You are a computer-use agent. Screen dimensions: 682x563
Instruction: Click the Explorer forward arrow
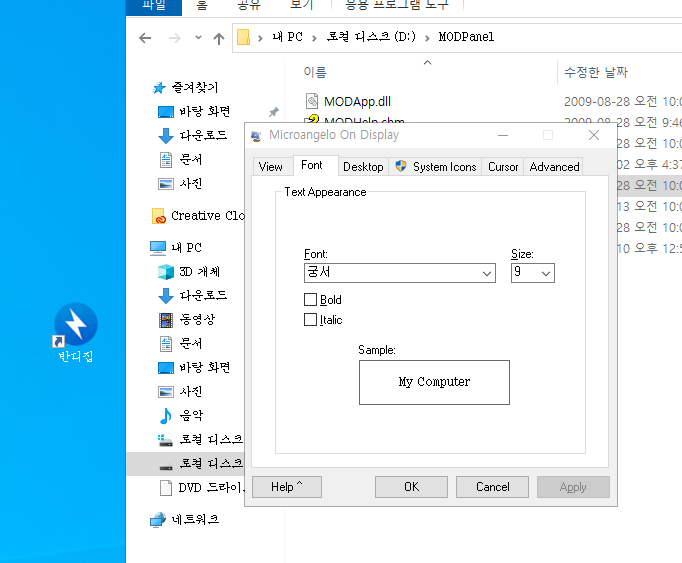[x=175, y=38]
